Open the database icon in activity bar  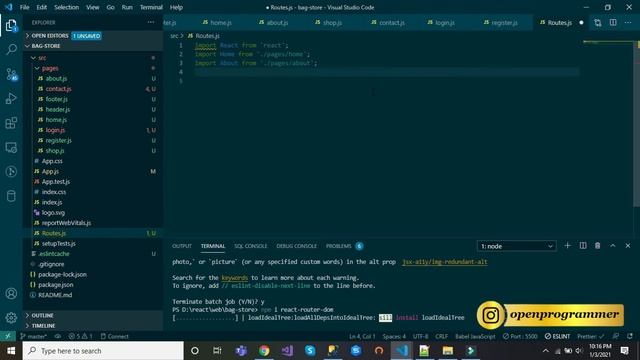pos(11,196)
